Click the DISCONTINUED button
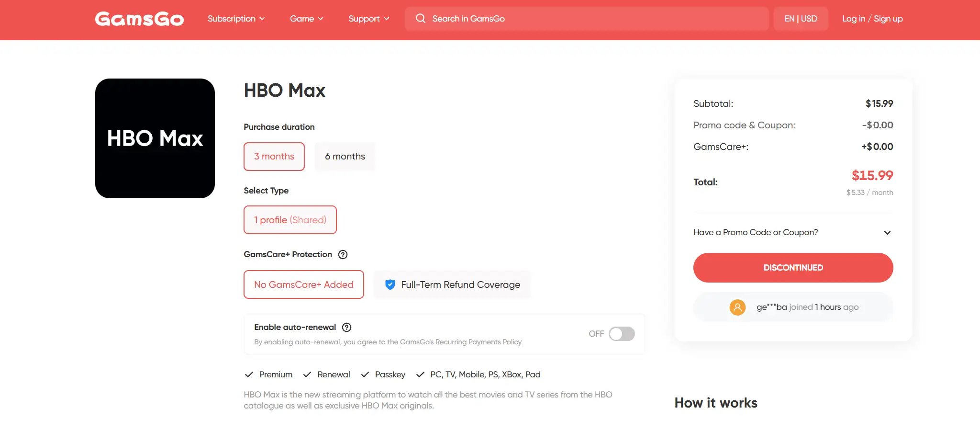Image resolution: width=980 pixels, height=431 pixels. [x=793, y=268]
